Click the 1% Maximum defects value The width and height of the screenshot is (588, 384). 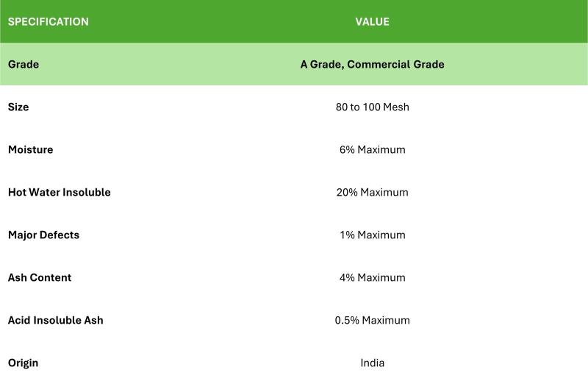(x=373, y=235)
